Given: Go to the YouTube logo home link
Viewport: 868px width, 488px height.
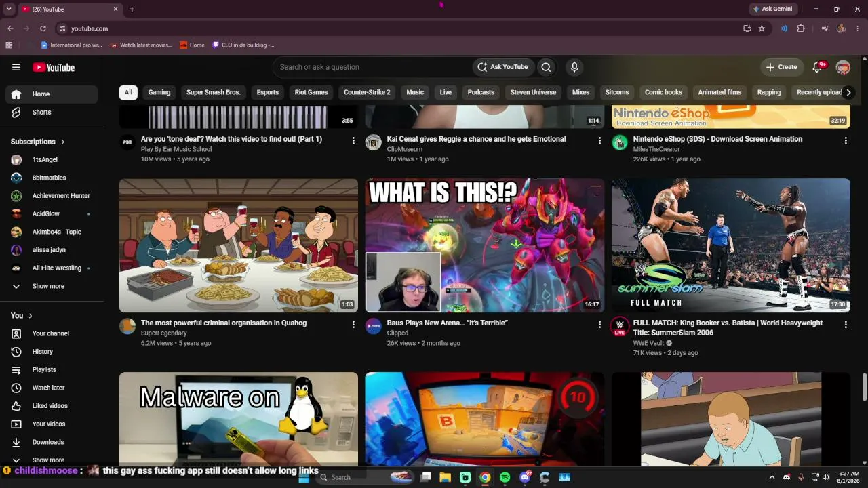Looking at the screenshot, I should click(x=54, y=67).
